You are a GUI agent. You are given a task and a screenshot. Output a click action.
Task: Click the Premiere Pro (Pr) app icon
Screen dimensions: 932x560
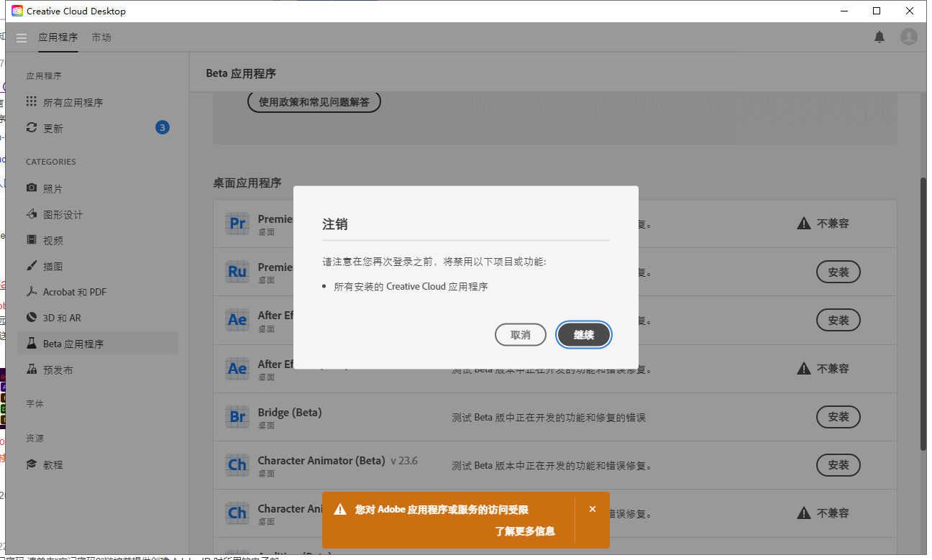(237, 224)
